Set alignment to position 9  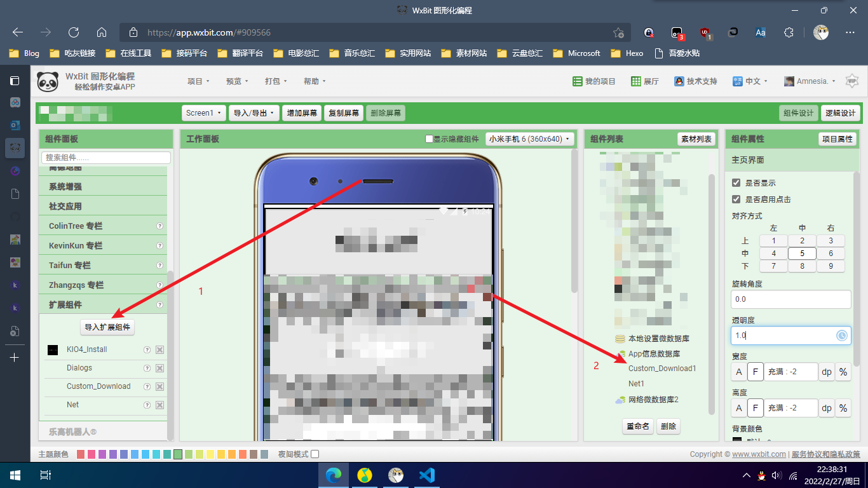(x=831, y=266)
